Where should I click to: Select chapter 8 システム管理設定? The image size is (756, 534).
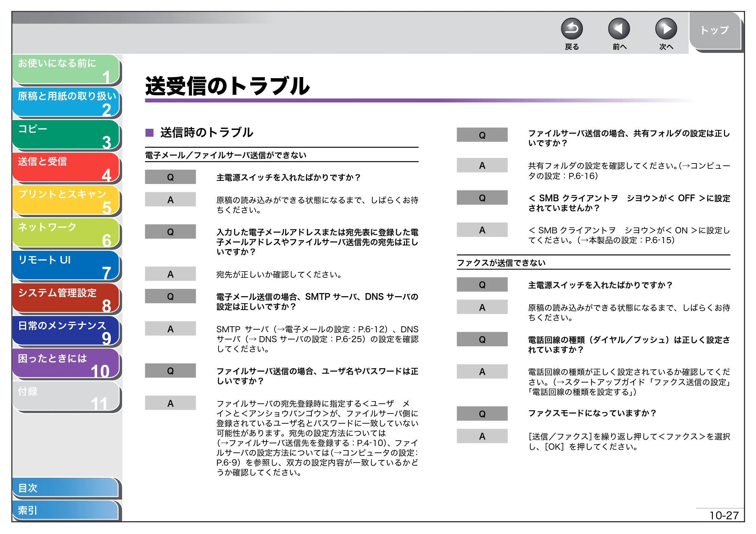[x=66, y=299]
